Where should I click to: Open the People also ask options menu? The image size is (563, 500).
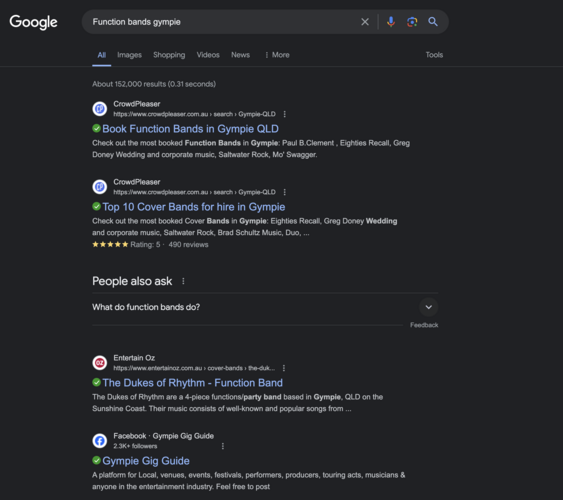pyautogui.click(x=183, y=281)
